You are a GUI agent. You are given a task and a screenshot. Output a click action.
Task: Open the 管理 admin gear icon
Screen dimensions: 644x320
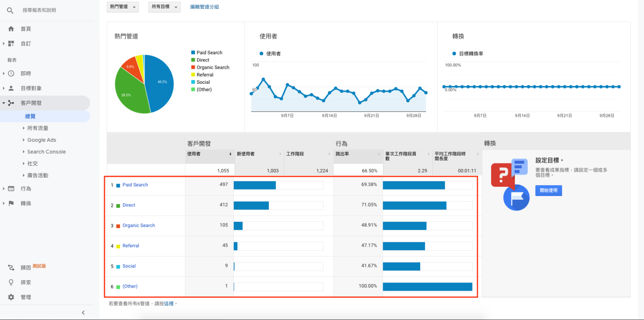(11, 297)
